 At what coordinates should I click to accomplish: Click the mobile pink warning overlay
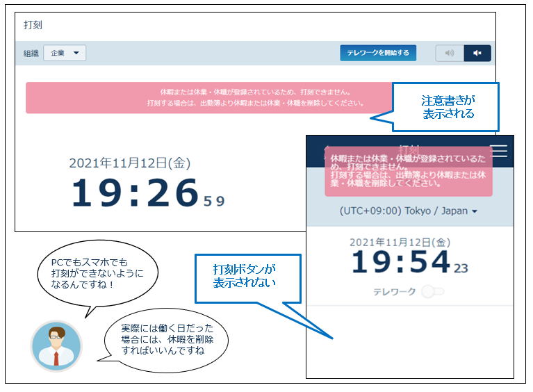tap(409, 172)
